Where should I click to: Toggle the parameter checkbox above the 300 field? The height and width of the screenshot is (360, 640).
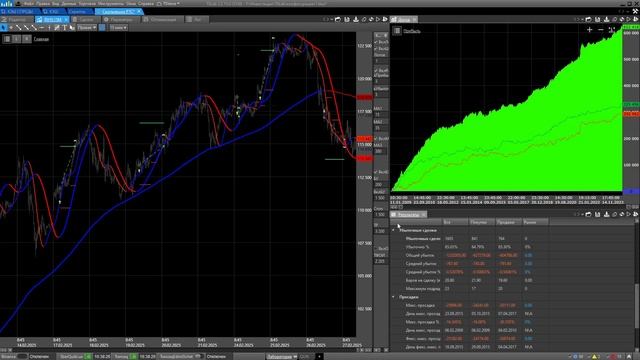tap(376, 139)
